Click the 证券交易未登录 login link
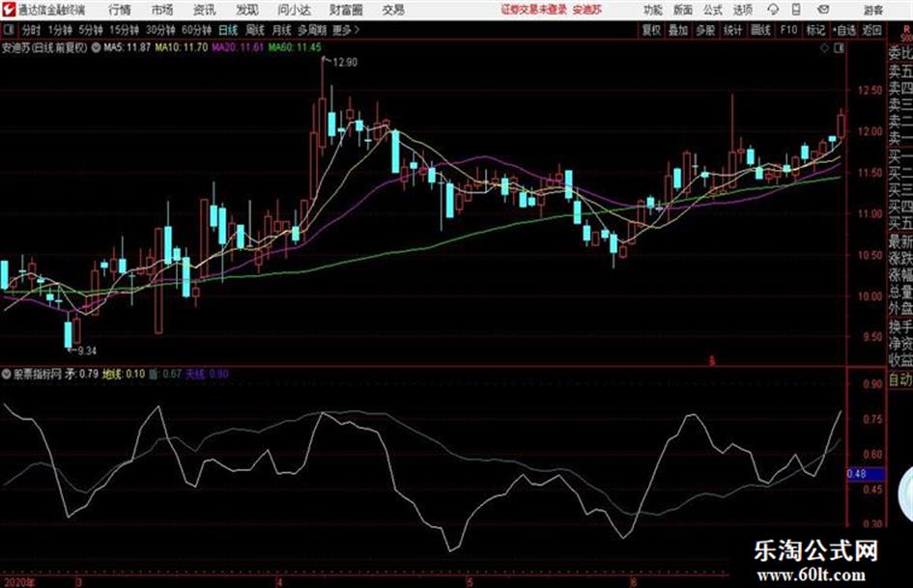The width and height of the screenshot is (913, 588). (x=534, y=10)
